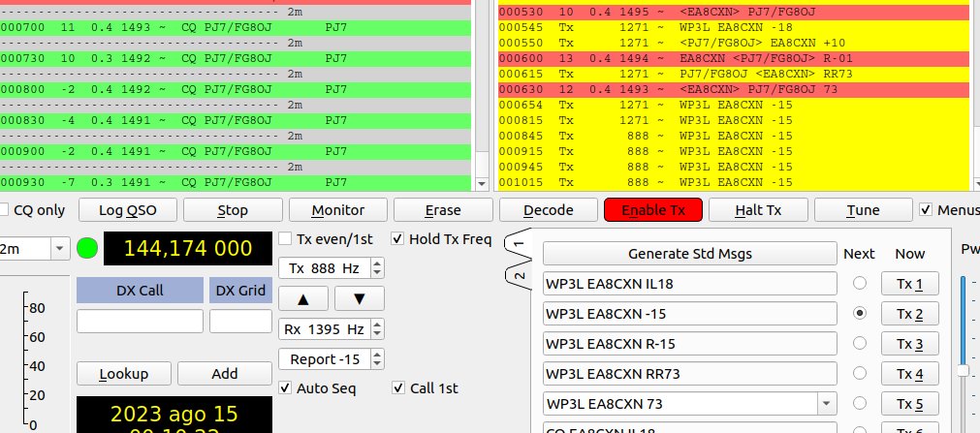Erase the decoded message windows
This screenshot has width=980, height=433.
click(443, 210)
